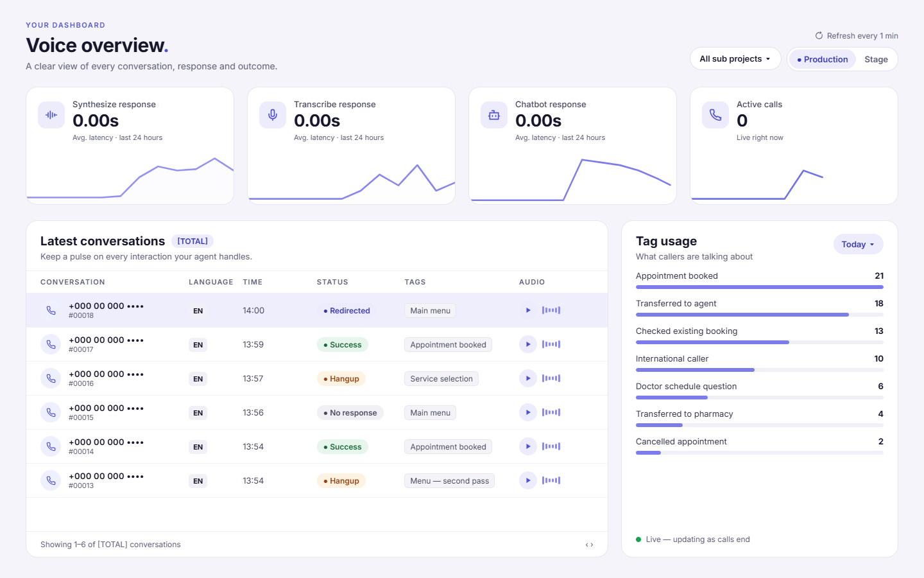Click the phone icon for conversation #00018

coord(51,310)
